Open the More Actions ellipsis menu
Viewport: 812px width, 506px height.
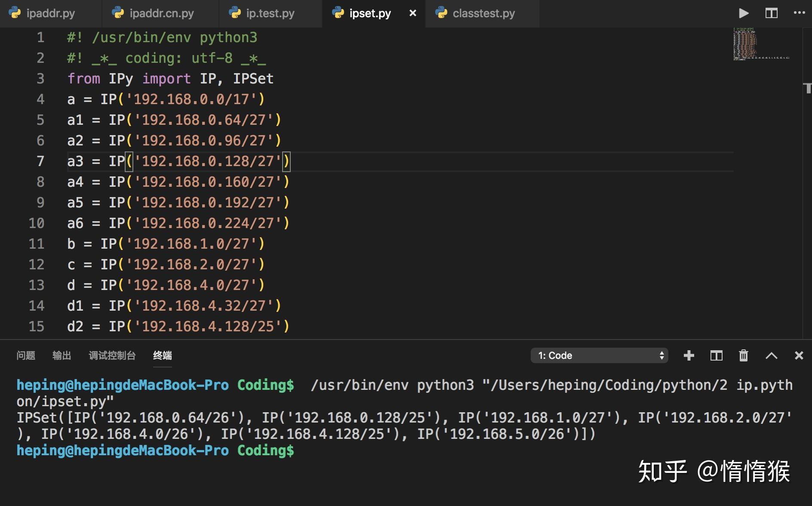pos(798,13)
